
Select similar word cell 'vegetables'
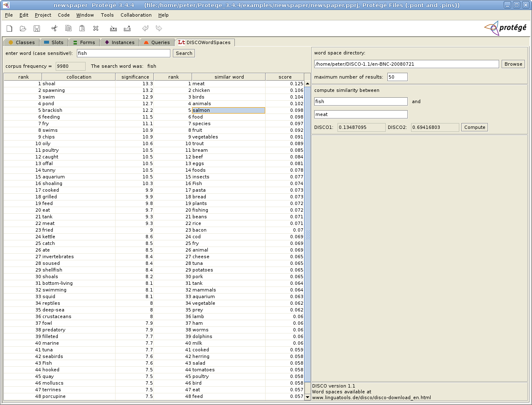coord(229,137)
